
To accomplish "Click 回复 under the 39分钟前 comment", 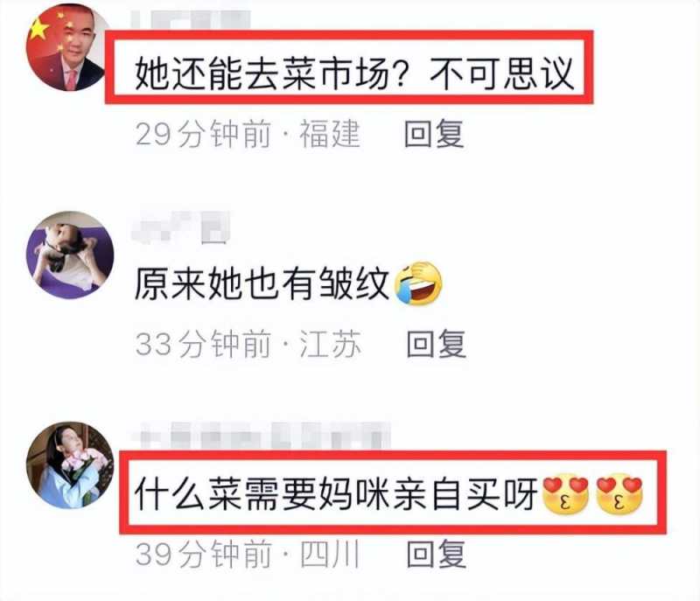I will (436, 554).
